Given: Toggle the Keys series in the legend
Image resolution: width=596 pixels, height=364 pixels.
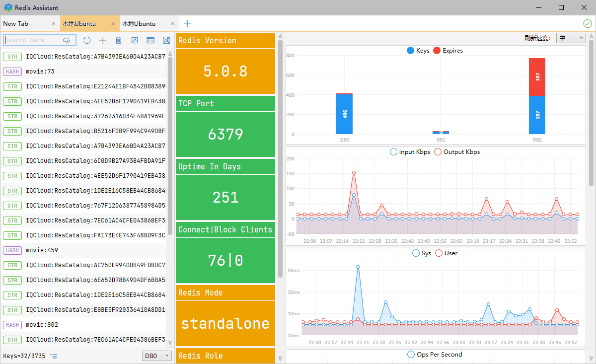Looking at the screenshot, I should (418, 51).
